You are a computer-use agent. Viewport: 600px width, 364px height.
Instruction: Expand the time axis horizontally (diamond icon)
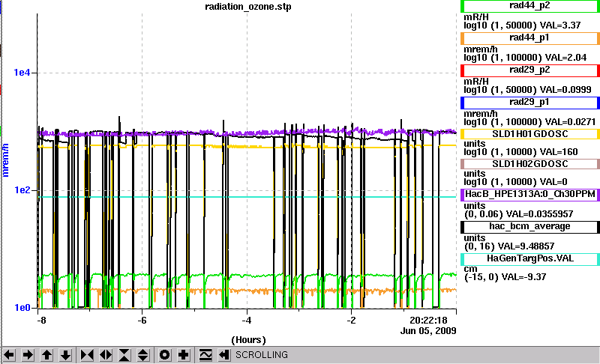point(106,355)
